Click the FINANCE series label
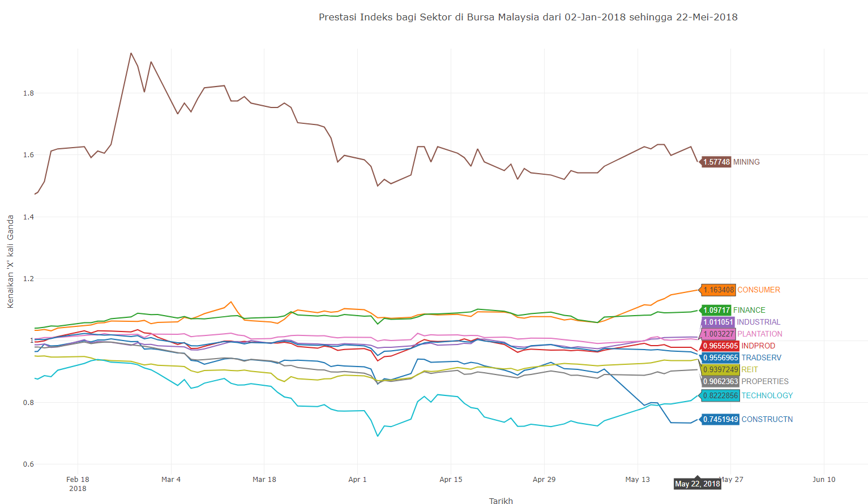 pyautogui.click(x=749, y=310)
